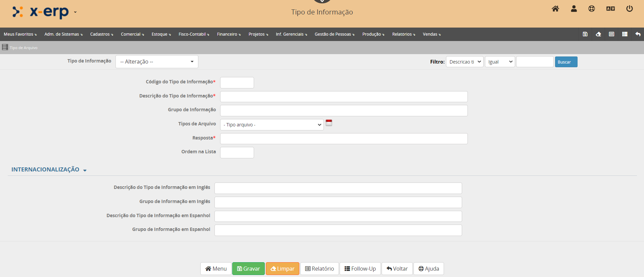Click the save icon in dark toolbar
Screen dimensions: 644x277
(585, 34)
